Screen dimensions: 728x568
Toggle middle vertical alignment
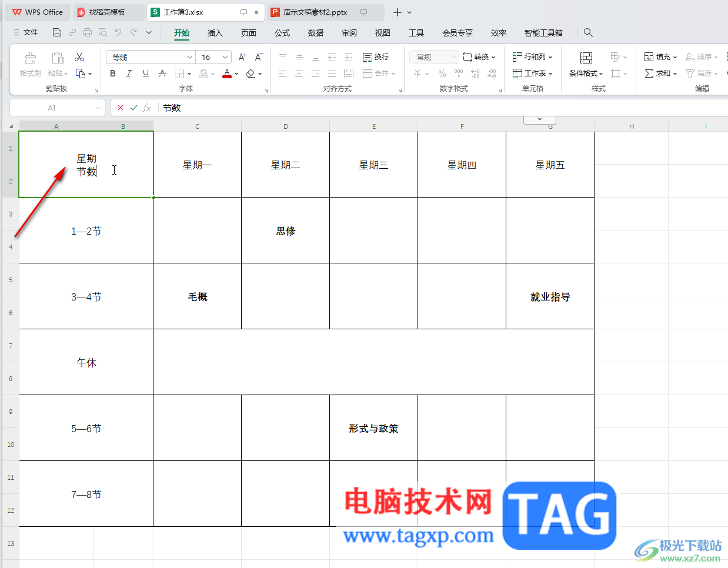tap(299, 57)
